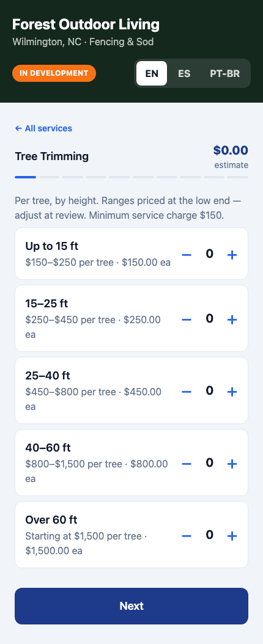Image resolution: width=263 pixels, height=644 pixels.
Task: Increment the 40–60 ft tree quantity
Action: [232, 464]
